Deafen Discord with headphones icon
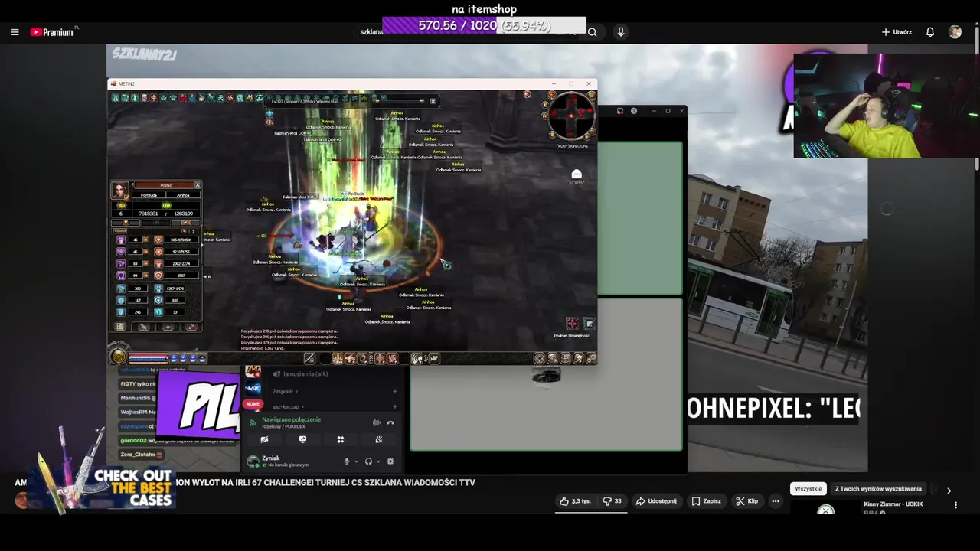The image size is (980, 551). point(368,461)
